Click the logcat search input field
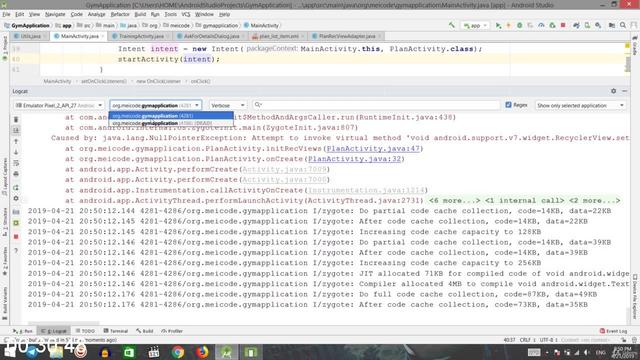 pos(376,105)
